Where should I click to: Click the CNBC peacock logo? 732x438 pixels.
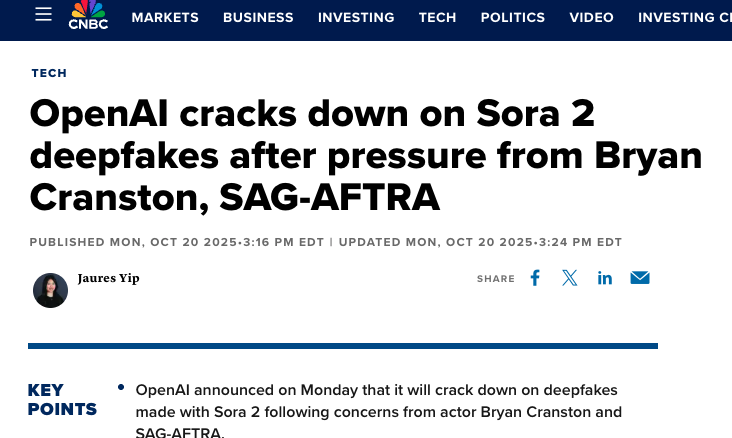point(88,15)
